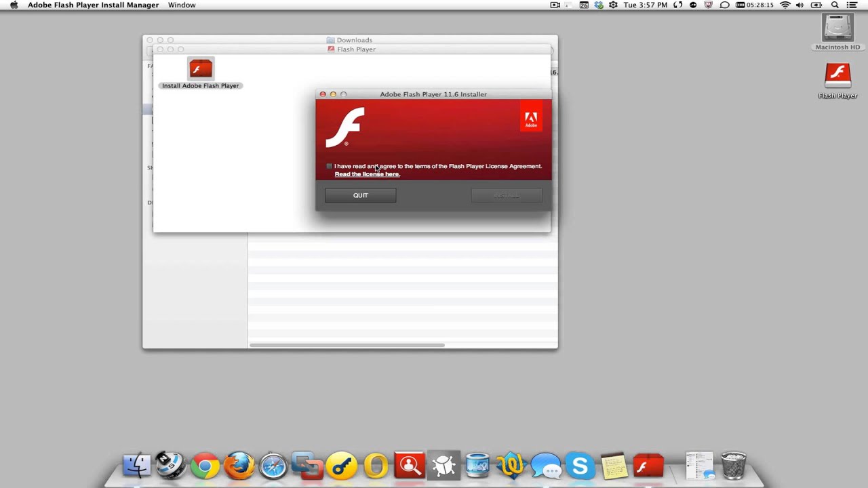
Task: Open the Window menu
Action: pos(182,5)
